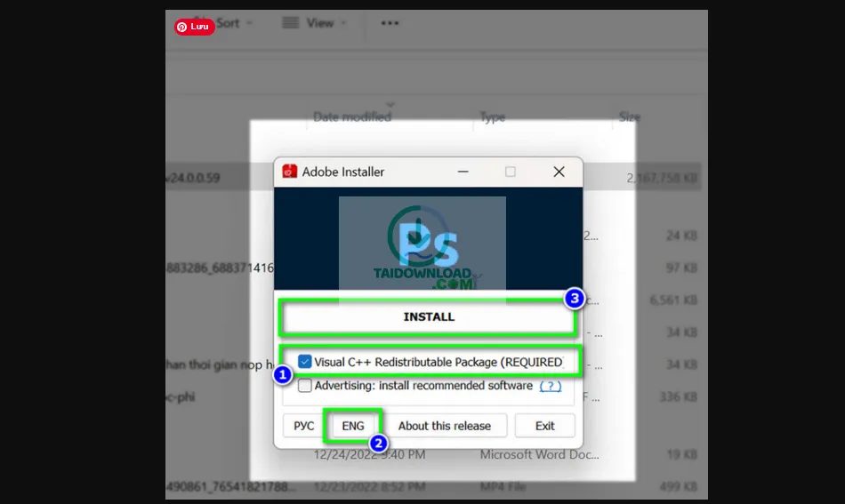Click the About this release button

pos(444,426)
